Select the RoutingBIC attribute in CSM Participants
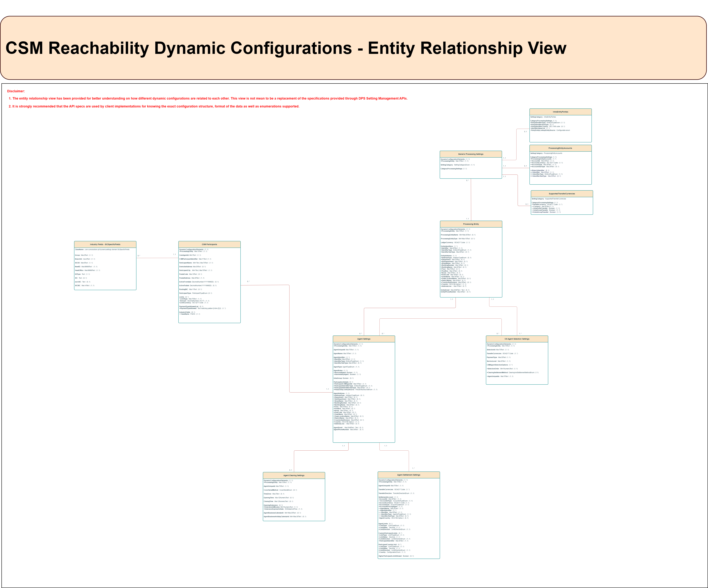The width and height of the screenshot is (708, 588). tap(184, 289)
